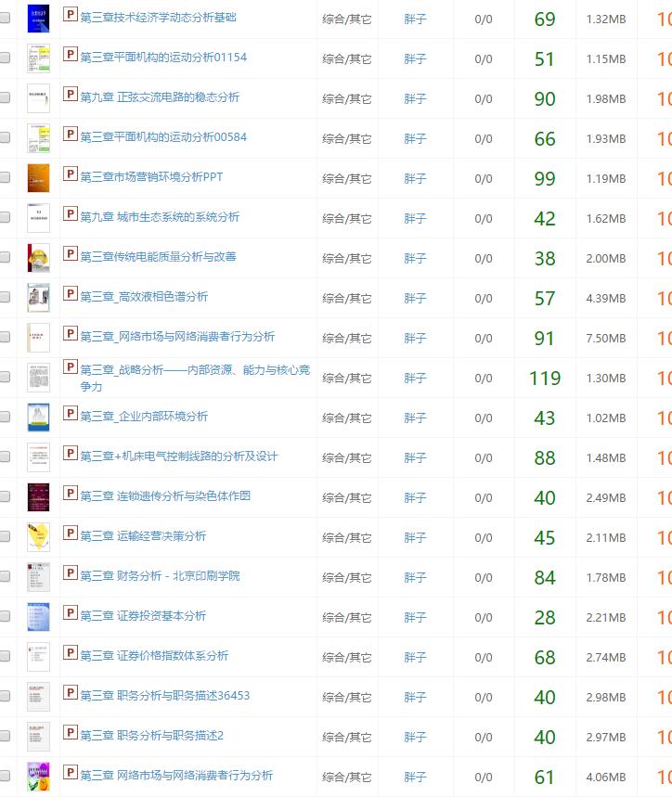Open document 第三章平面机构的运动分析00584
This screenshot has height=797, width=672.
coord(162,137)
